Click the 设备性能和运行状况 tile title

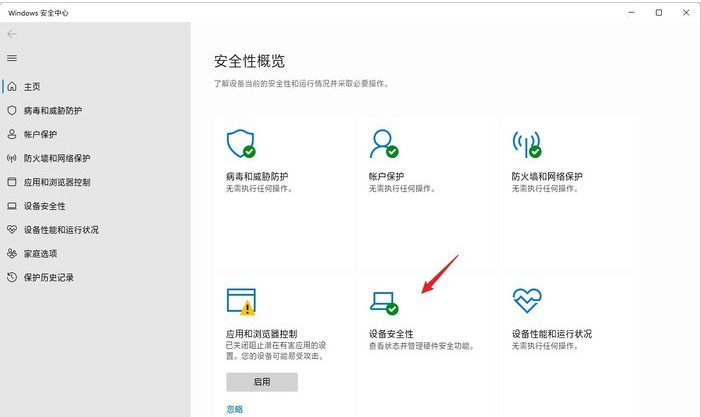coord(552,334)
